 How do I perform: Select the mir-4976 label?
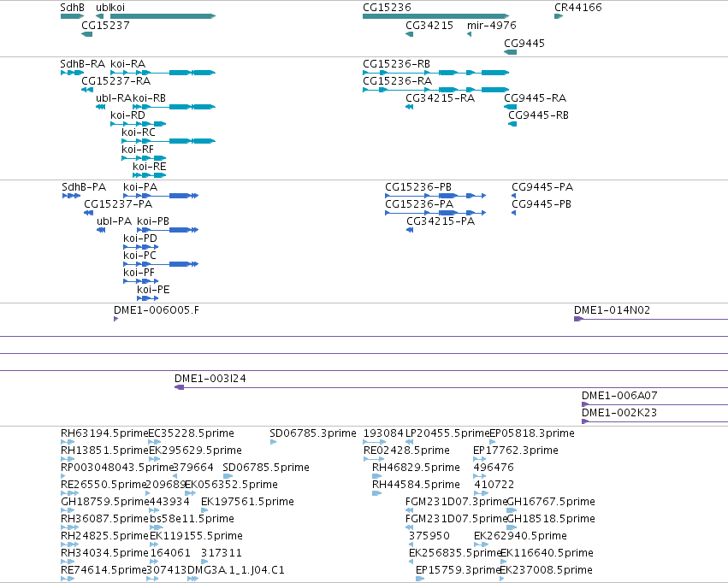(492, 26)
